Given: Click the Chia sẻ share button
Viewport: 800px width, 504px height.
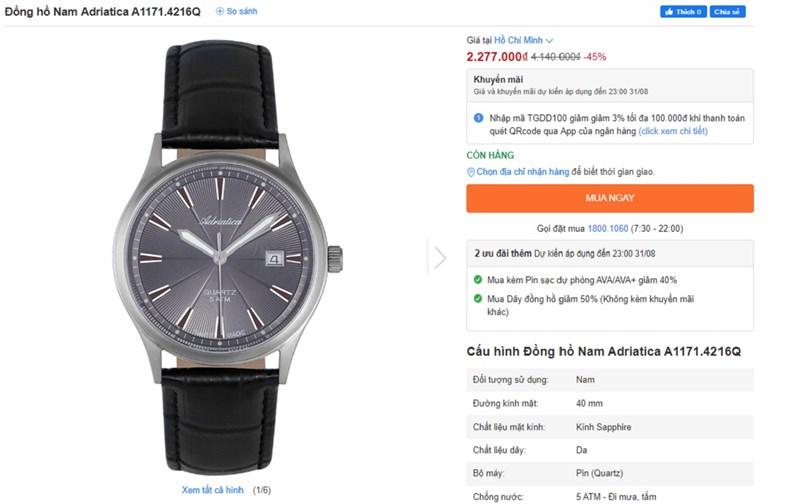Looking at the screenshot, I should (729, 11).
